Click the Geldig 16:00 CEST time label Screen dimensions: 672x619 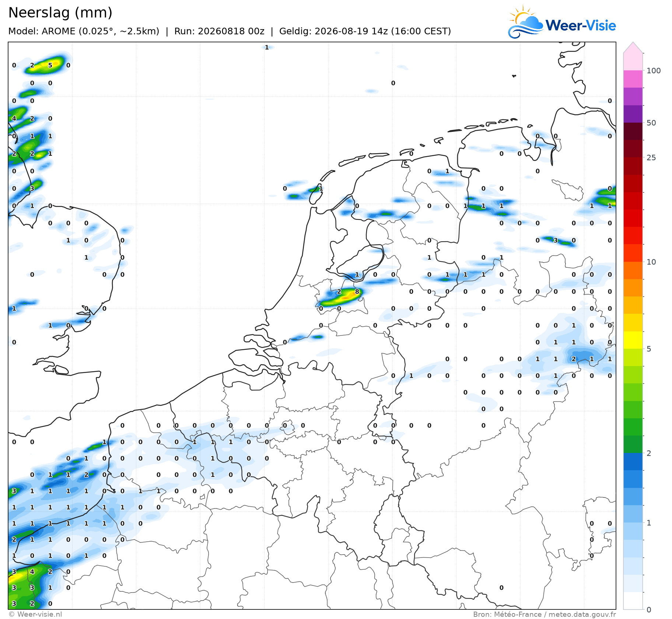click(x=365, y=31)
